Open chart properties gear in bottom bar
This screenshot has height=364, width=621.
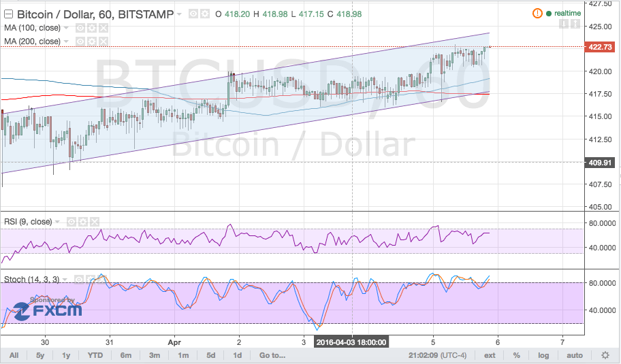(605, 355)
